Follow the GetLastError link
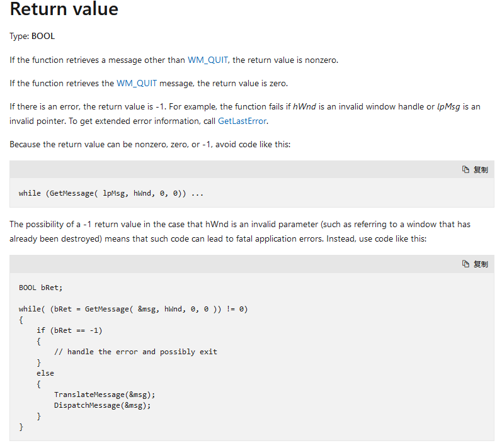 pyautogui.click(x=242, y=121)
